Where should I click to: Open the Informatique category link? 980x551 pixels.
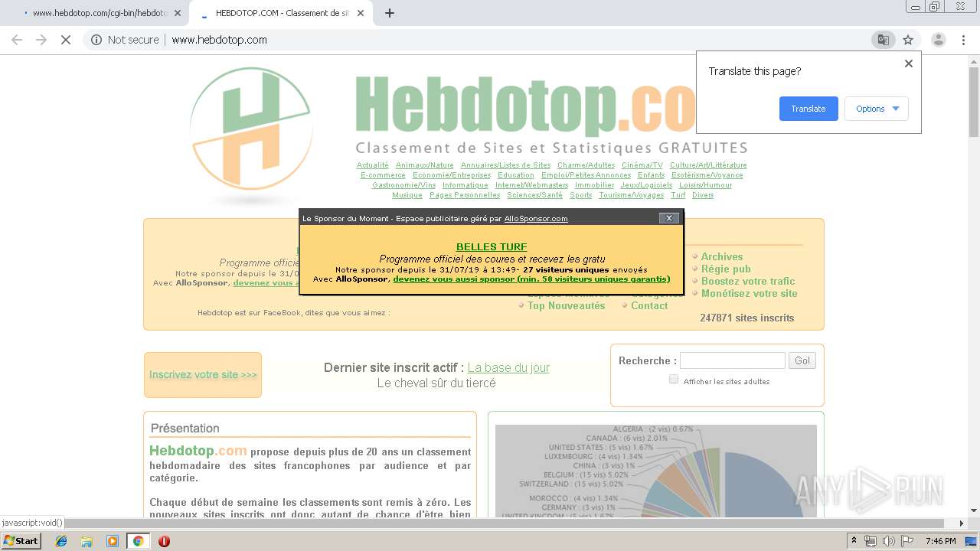[x=465, y=185]
